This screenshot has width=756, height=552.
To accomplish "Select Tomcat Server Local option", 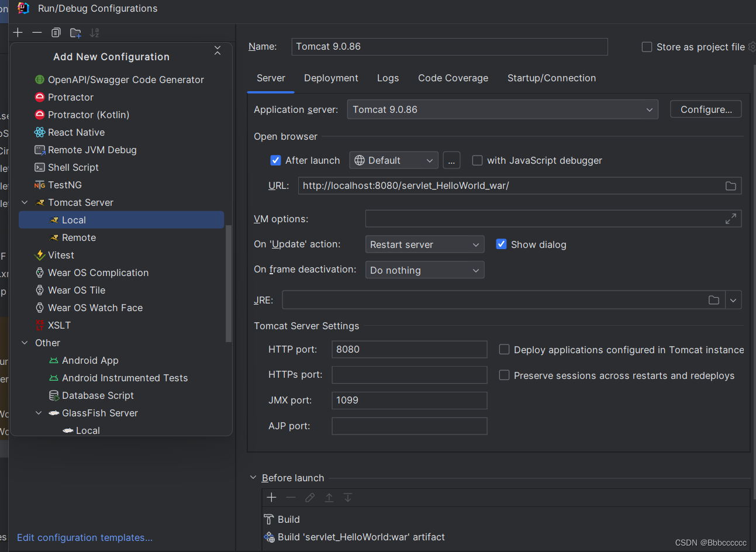I will click(x=122, y=220).
